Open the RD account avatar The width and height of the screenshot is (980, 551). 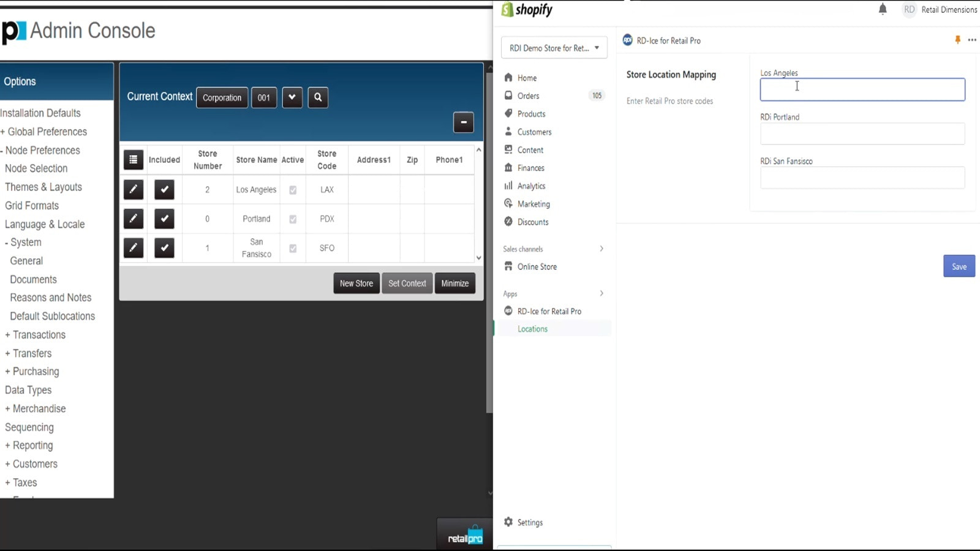click(909, 9)
